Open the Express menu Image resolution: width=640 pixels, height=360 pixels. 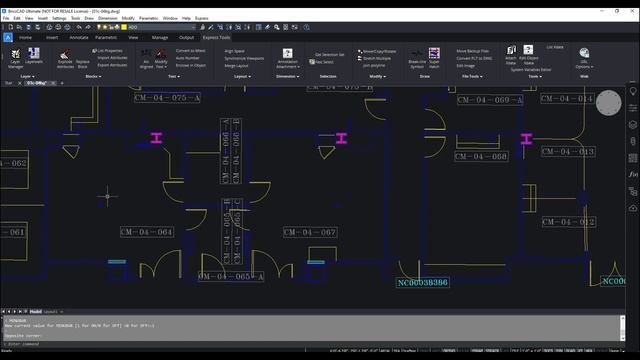(202, 18)
